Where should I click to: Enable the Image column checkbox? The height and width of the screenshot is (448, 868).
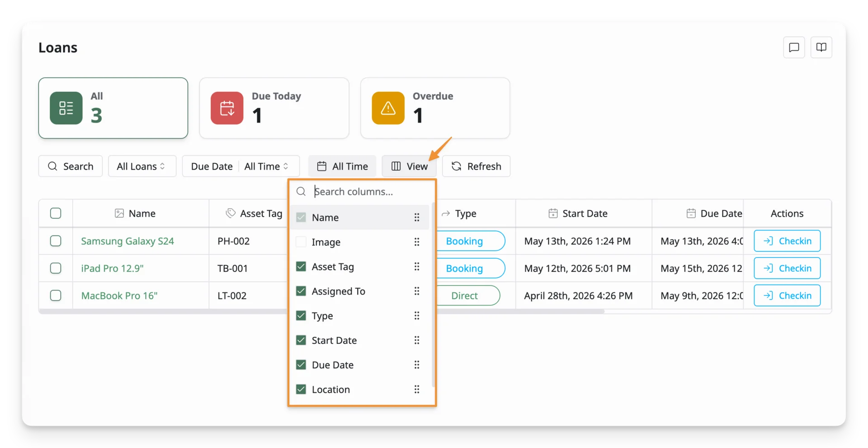[x=301, y=242]
